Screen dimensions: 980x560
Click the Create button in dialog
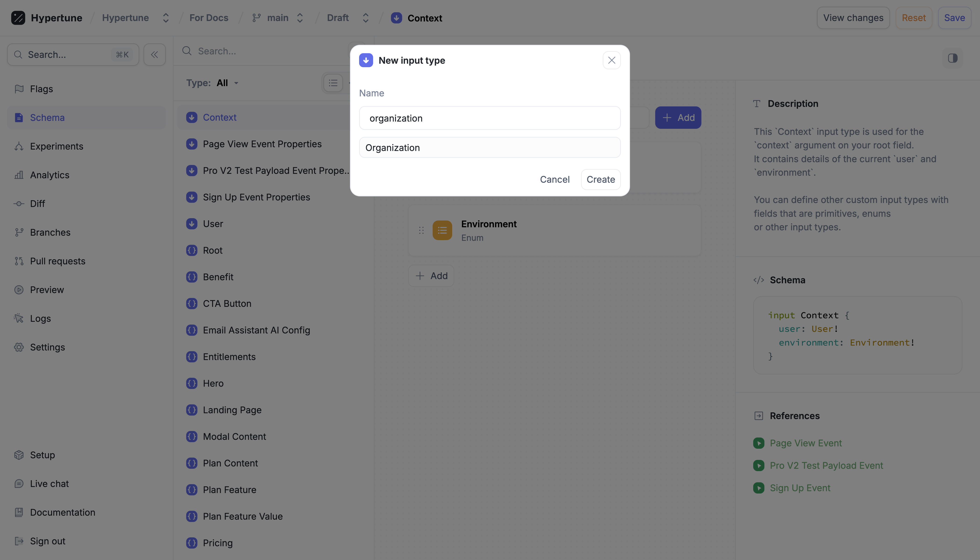coord(600,179)
